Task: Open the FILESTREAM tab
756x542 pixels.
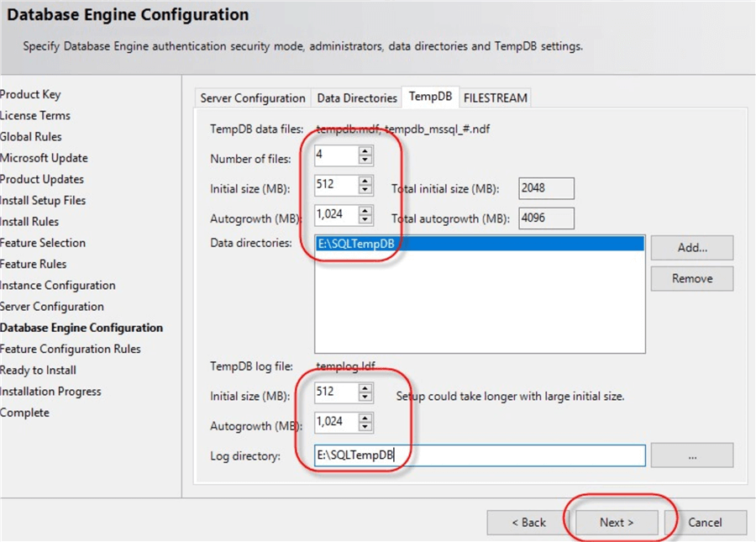Action: click(x=496, y=98)
